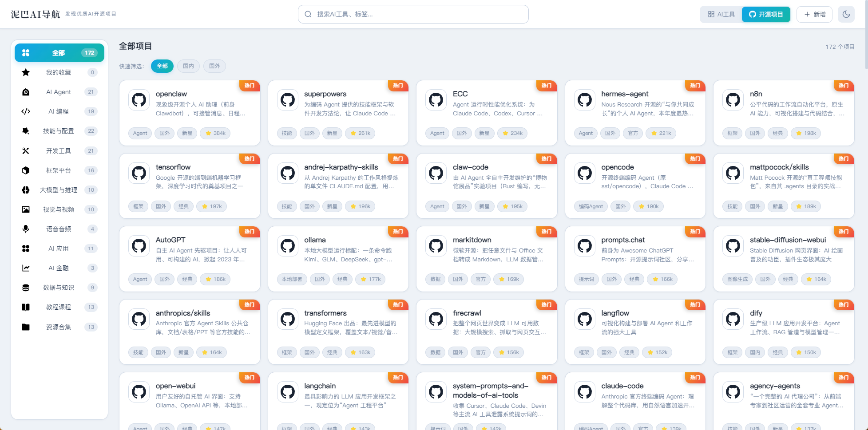Click the search magnifier icon

[x=308, y=14]
